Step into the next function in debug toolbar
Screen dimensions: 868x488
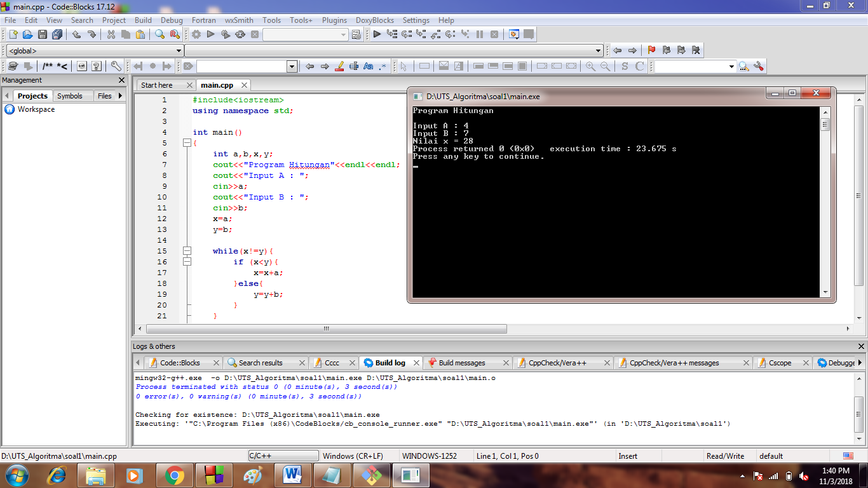(419, 34)
